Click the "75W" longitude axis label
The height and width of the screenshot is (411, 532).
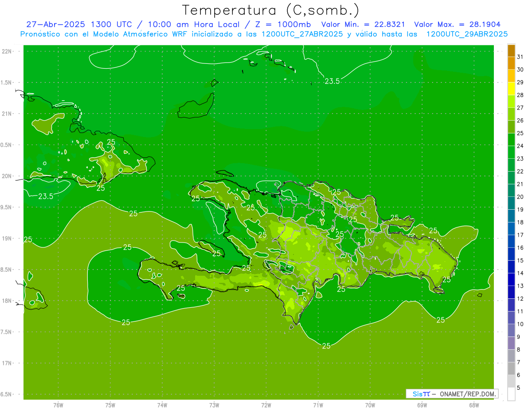(110, 405)
